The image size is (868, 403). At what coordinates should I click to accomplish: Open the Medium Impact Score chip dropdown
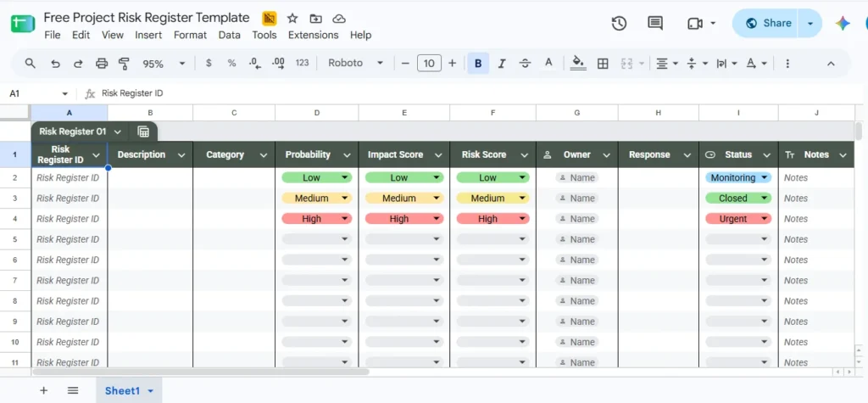tap(437, 198)
